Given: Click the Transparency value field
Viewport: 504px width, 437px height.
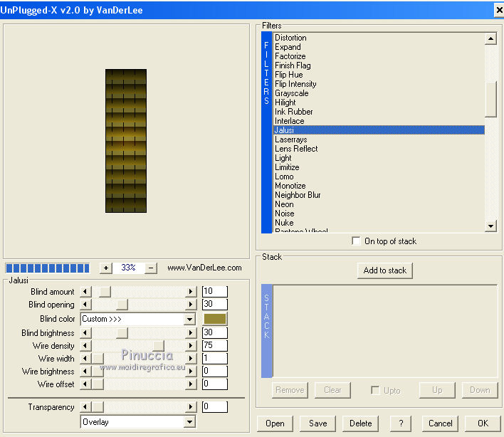Looking at the screenshot, I should 215,407.
